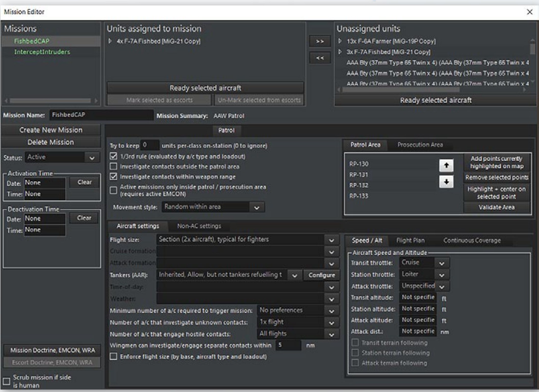
Task: Expand the 13x F-6A Farmer unassigned group
Action: coord(340,41)
